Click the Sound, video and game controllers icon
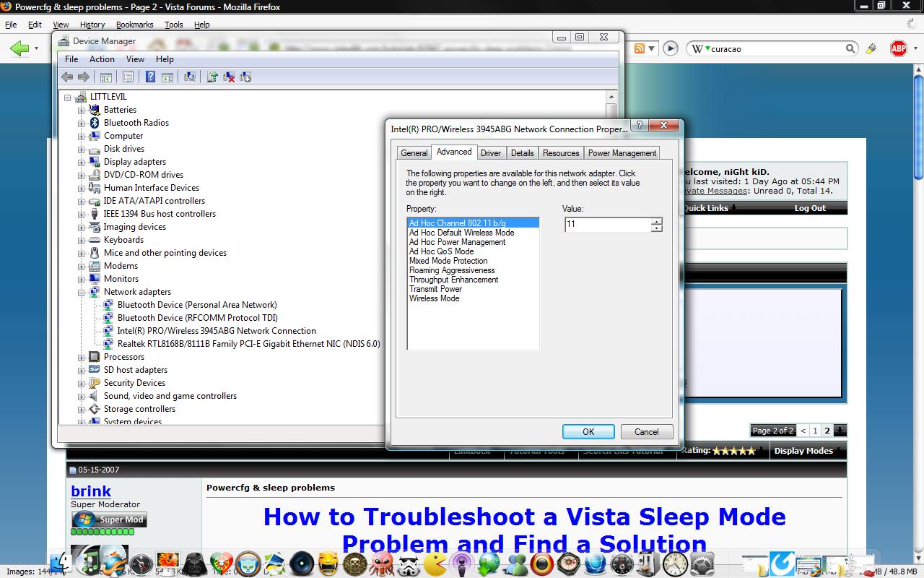This screenshot has height=578, width=924. click(95, 396)
